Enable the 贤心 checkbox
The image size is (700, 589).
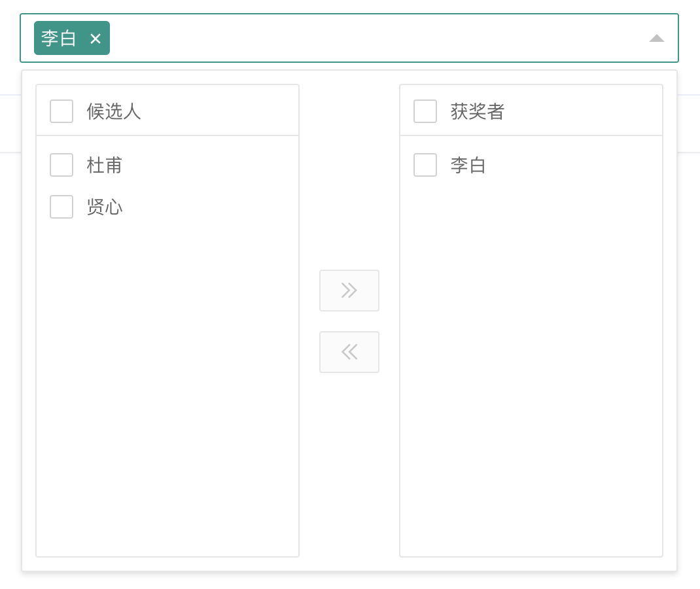(61, 207)
